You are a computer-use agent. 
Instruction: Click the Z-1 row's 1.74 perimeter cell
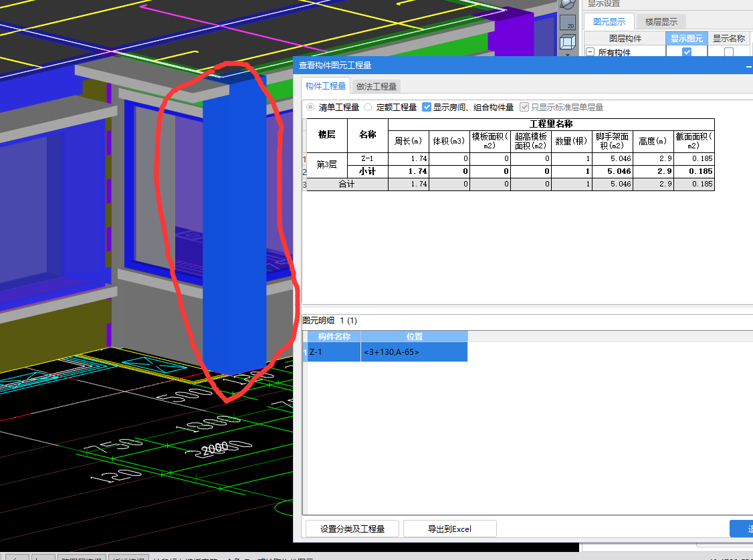click(408, 158)
